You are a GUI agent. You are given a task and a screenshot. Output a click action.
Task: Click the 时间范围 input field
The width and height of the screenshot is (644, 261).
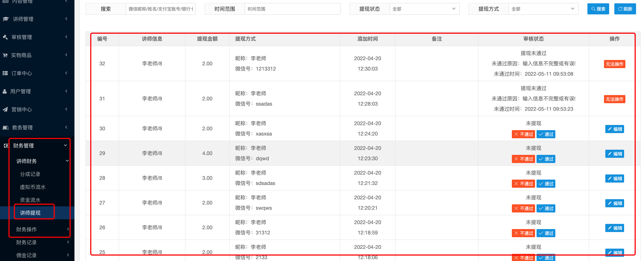[x=293, y=9]
